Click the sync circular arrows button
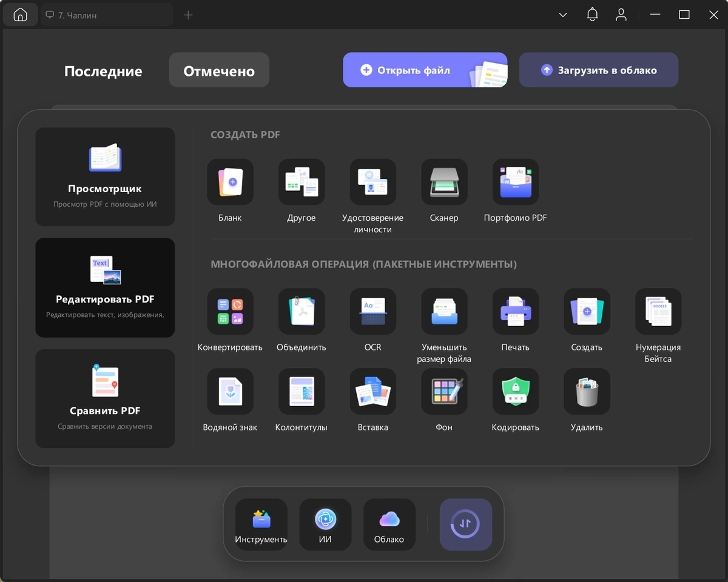Screen dimensions: 728x582 [466, 525]
